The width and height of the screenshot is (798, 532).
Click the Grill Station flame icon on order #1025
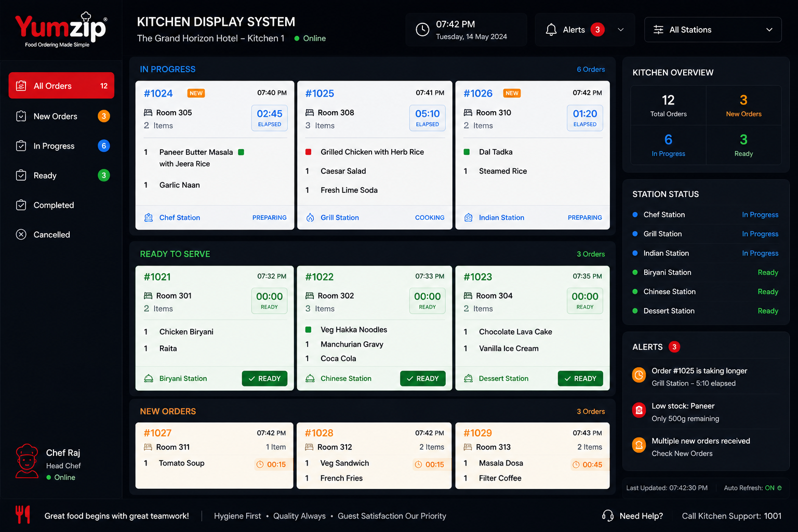310,218
